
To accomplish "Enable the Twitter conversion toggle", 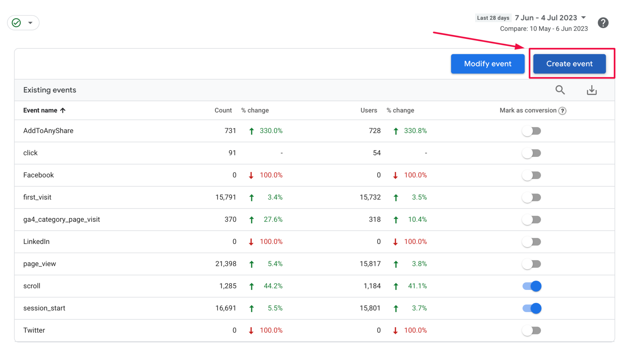I will tap(532, 330).
